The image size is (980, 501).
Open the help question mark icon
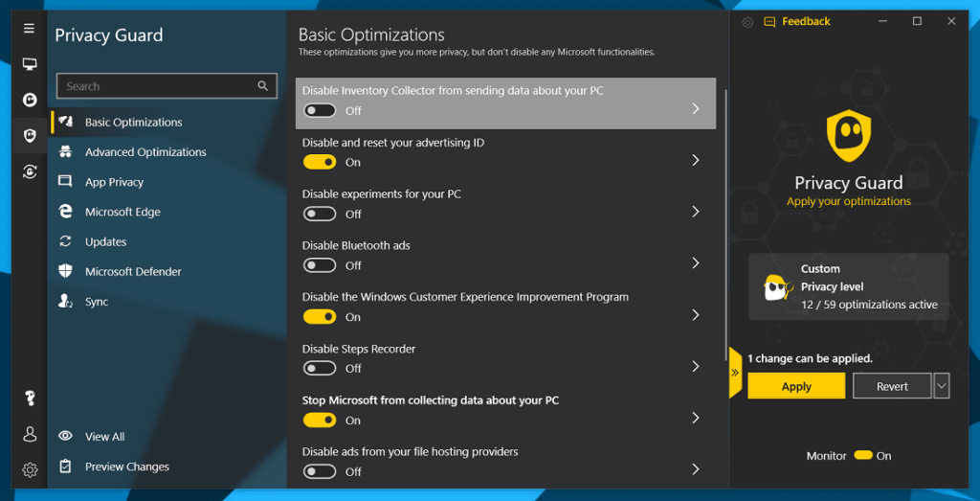pyautogui.click(x=30, y=398)
